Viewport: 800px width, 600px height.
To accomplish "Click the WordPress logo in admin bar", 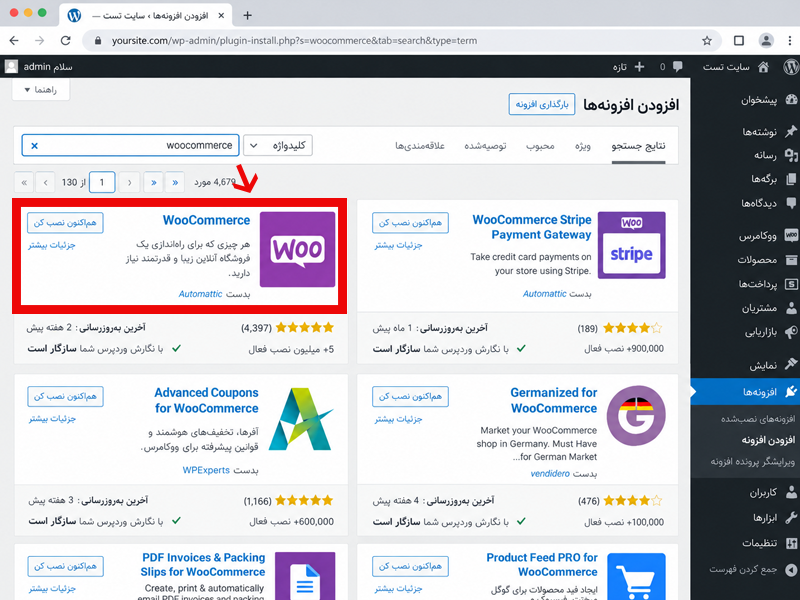I will 791,67.
